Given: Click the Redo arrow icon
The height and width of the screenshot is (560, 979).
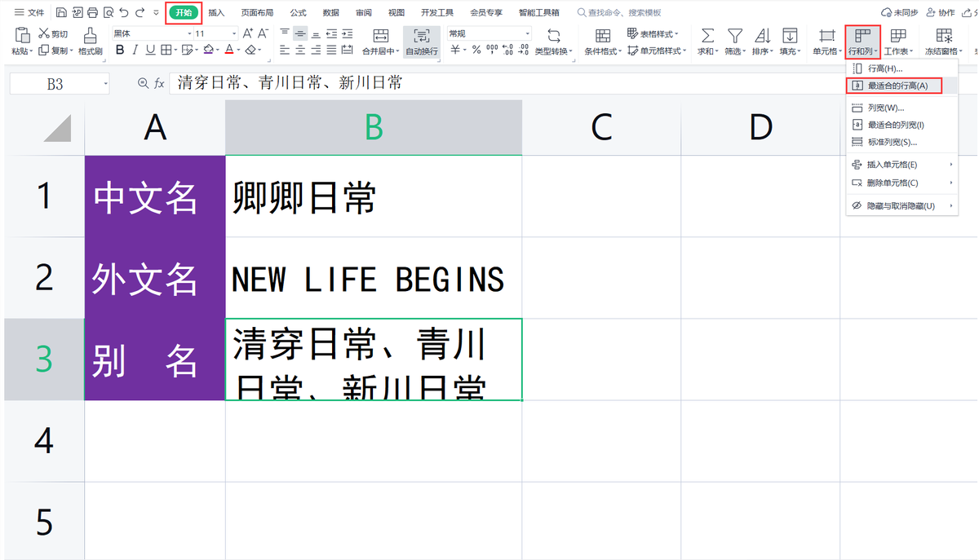Looking at the screenshot, I should click(x=140, y=13).
